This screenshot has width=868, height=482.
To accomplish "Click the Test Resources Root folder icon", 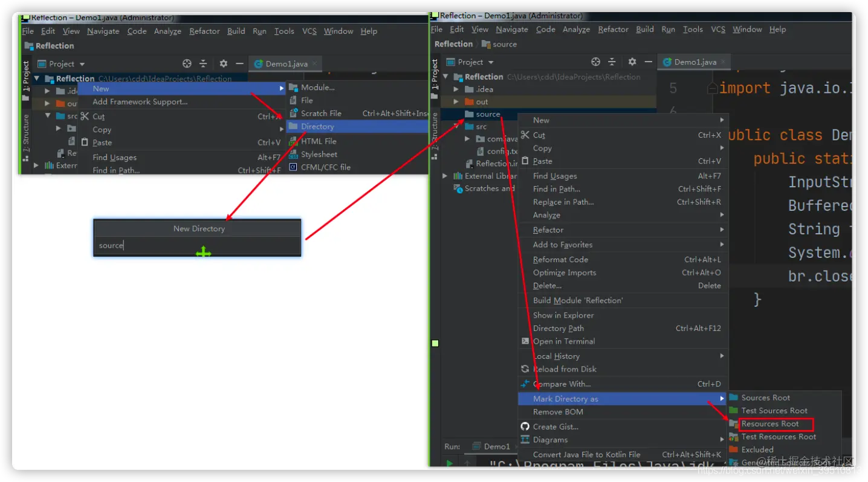I will (734, 437).
